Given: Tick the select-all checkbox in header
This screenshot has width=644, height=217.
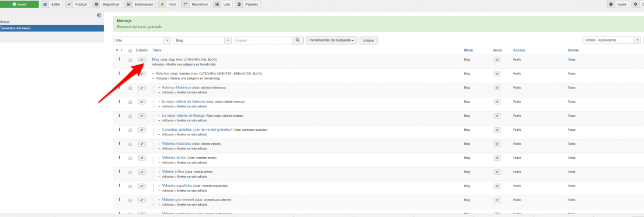Looking at the screenshot, I should click(x=130, y=50).
